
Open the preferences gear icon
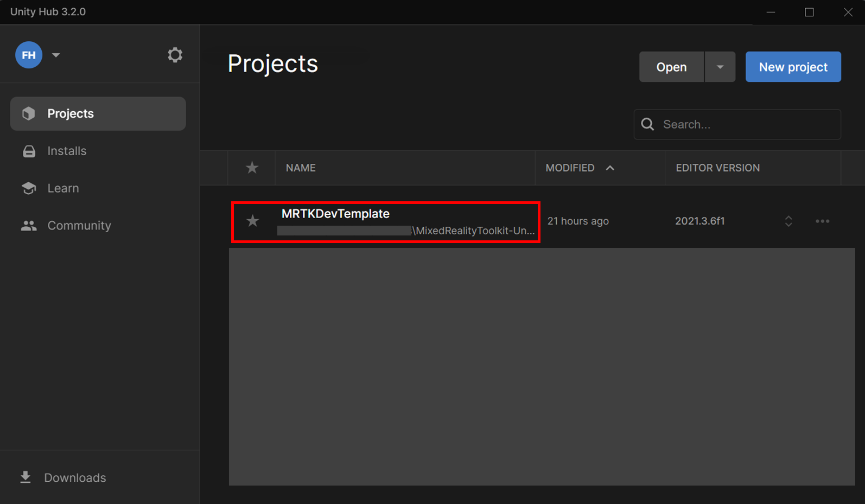coord(175,55)
